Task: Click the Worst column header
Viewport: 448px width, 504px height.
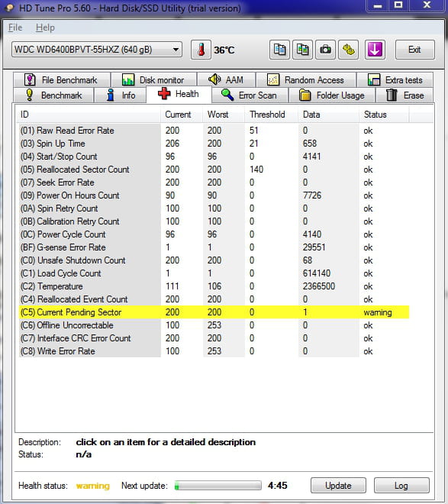Action: [224, 115]
